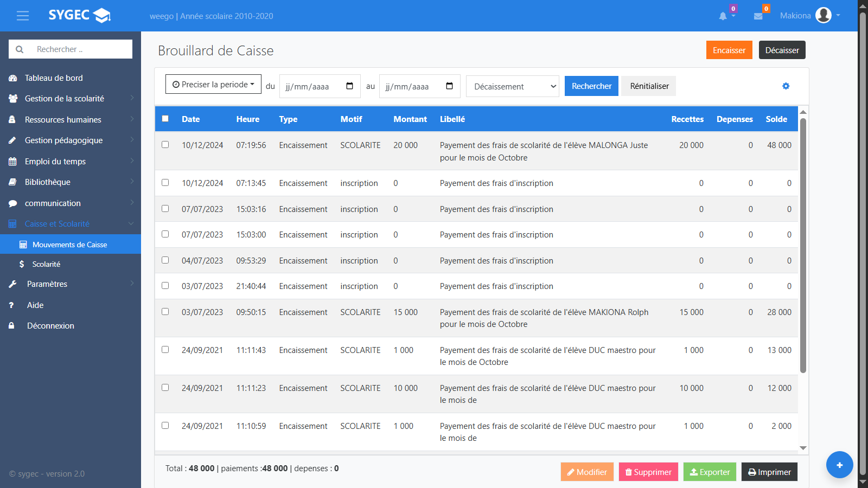Focus the Rechercher search field
The height and width of the screenshot is (488, 868).
point(81,49)
